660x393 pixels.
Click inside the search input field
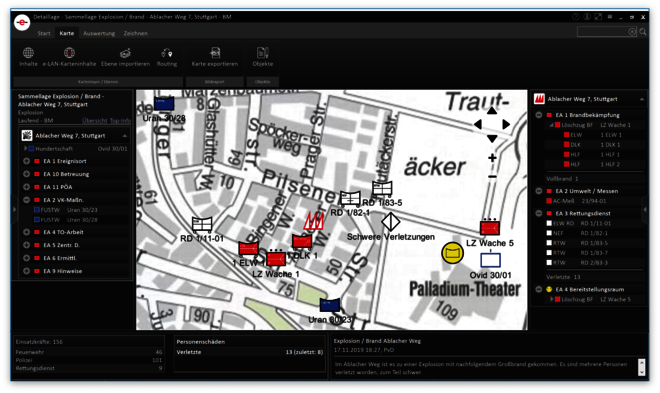coord(603,32)
